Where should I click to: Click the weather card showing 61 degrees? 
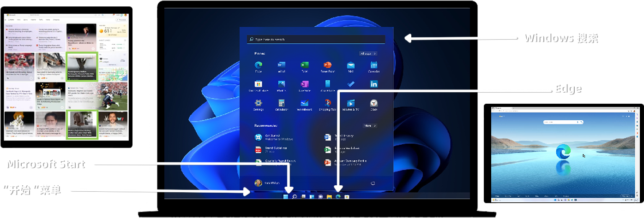click(112, 31)
